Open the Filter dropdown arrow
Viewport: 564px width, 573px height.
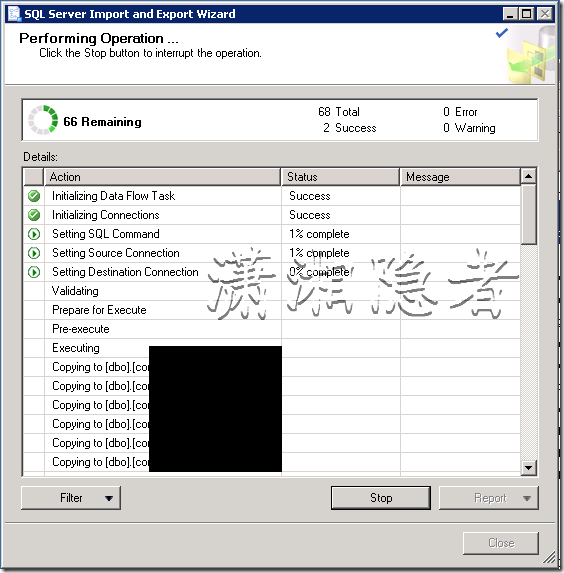[x=109, y=498]
